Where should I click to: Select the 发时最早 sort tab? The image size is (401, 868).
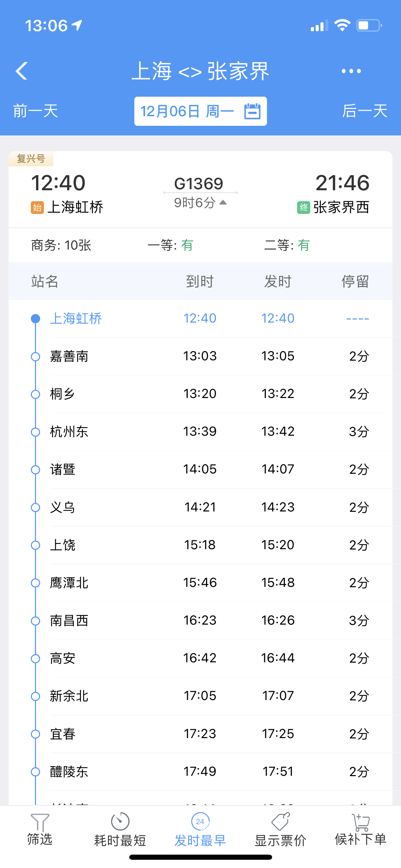(x=200, y=840)
